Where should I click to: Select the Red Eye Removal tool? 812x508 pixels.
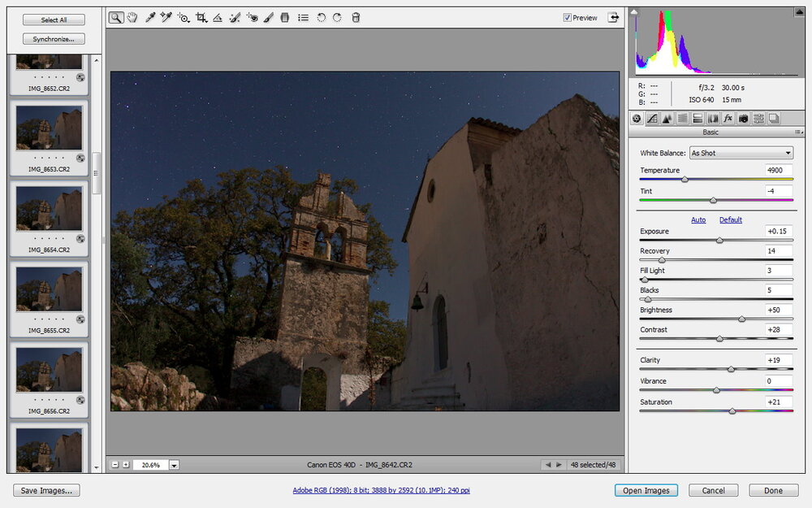[x=252, y=17]
